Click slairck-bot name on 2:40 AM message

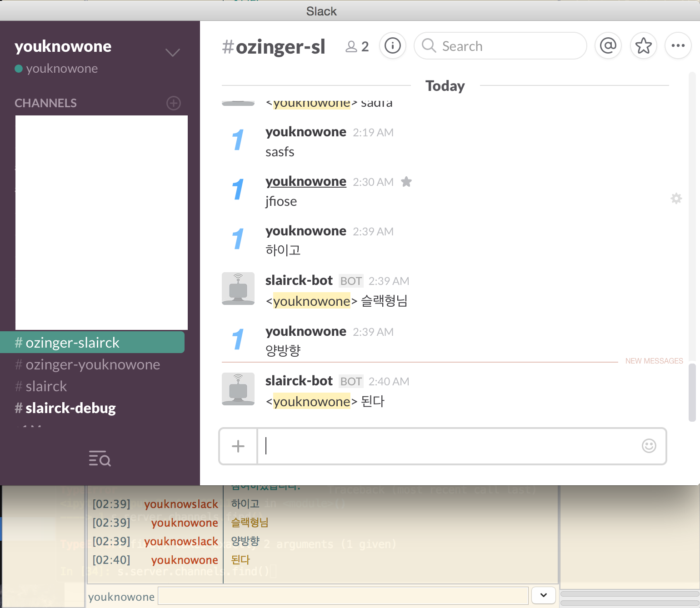(299, 381)
